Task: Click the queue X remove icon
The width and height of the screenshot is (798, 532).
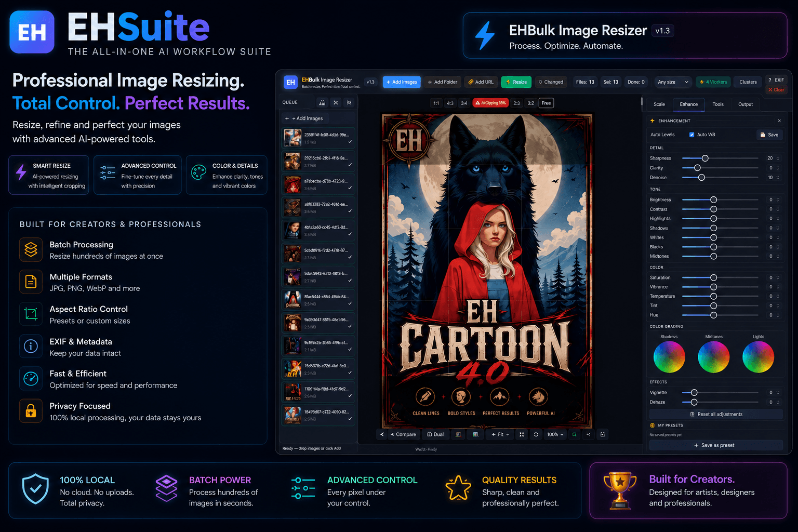Action: 336,102
